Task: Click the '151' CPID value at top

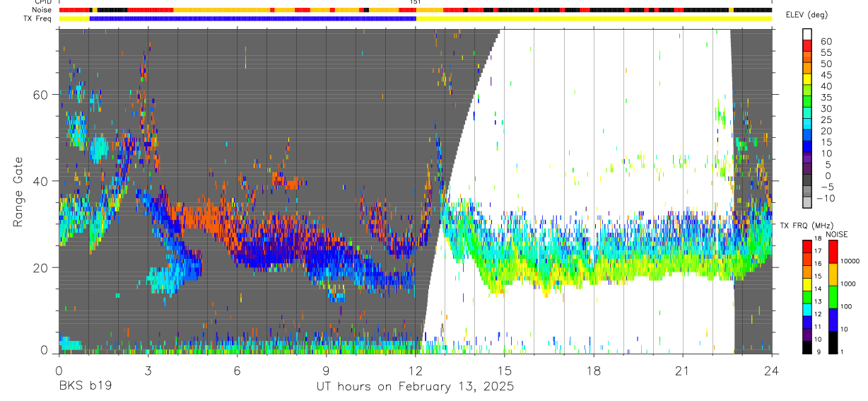Action: (416, 3)
